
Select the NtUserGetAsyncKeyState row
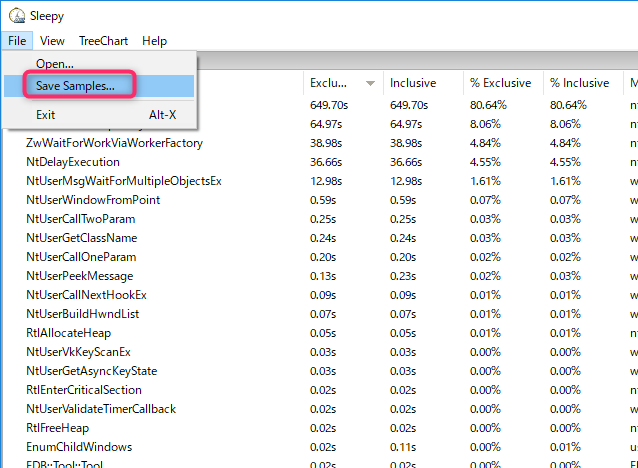point(319,371)
